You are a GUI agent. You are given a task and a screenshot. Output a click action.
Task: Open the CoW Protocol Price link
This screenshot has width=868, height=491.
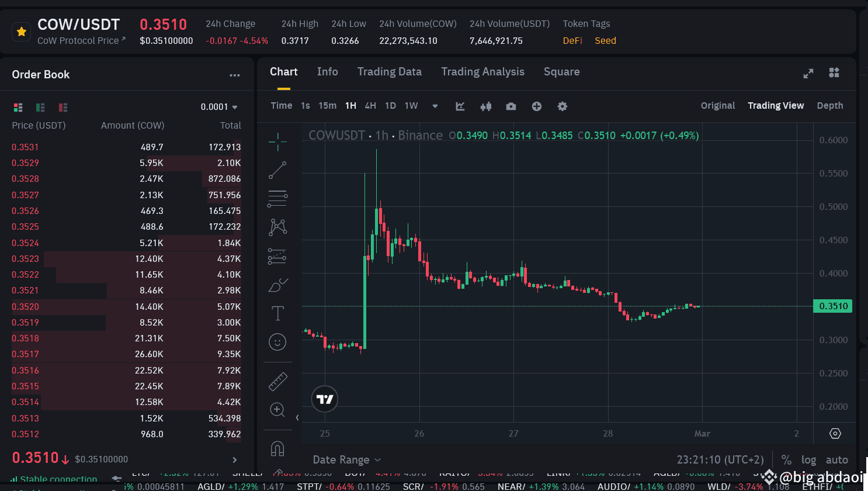(81, 41)
